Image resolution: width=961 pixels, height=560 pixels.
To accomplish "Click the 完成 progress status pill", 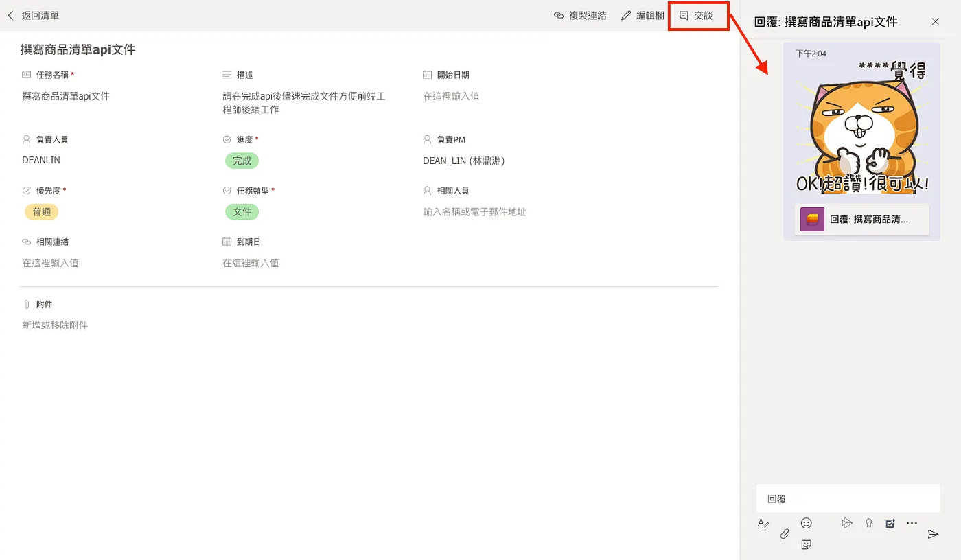I will tap(242, 161).
